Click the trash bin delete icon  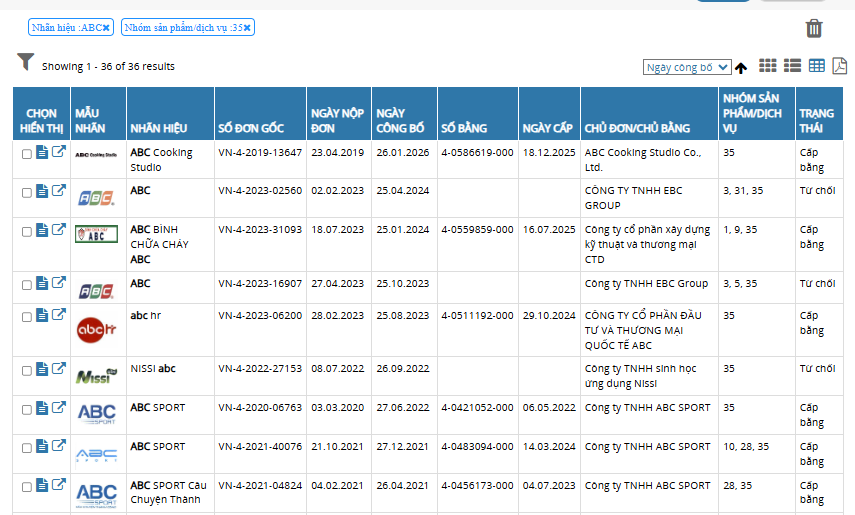click(814, 28)
